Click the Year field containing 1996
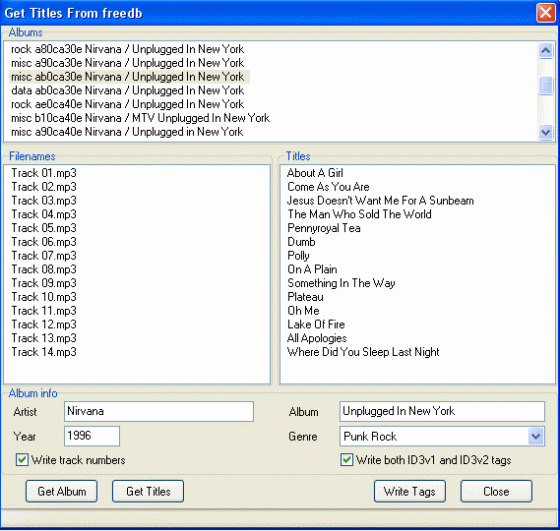Screen dimensions: 560x531 coord(92,436)
